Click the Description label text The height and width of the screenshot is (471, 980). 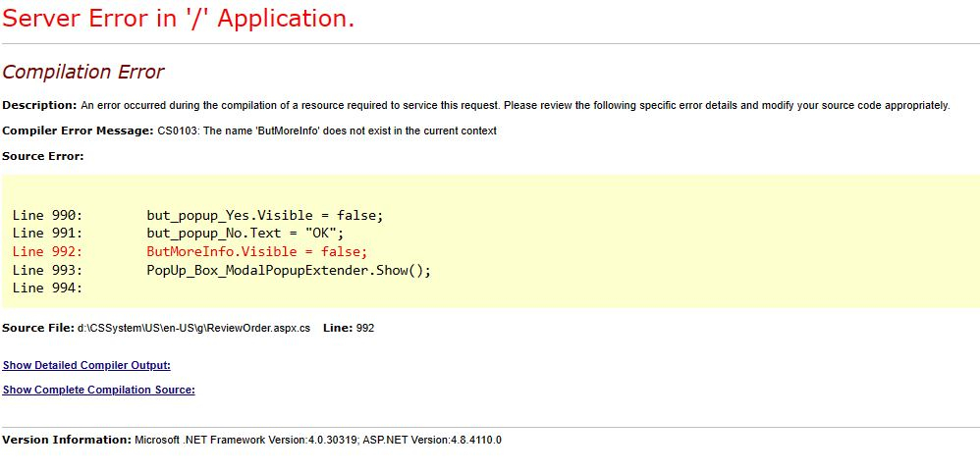39,106
